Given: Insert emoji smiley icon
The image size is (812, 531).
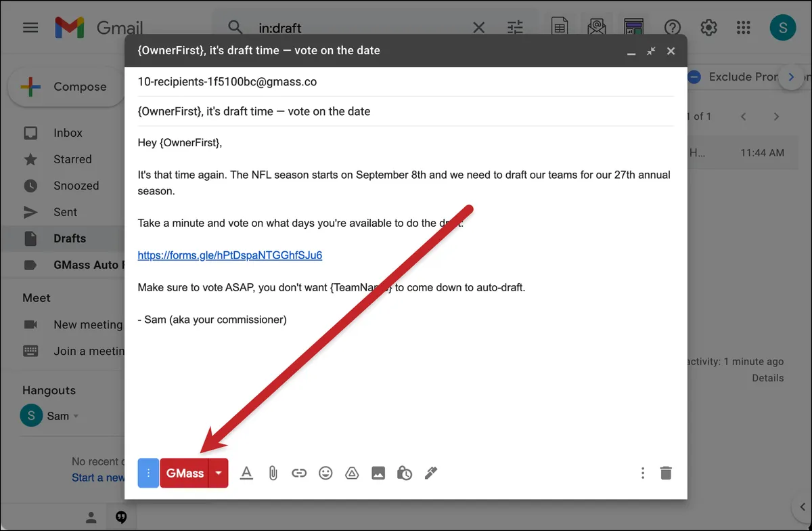Looking at the screenshot, I should (x=325, y=473).
